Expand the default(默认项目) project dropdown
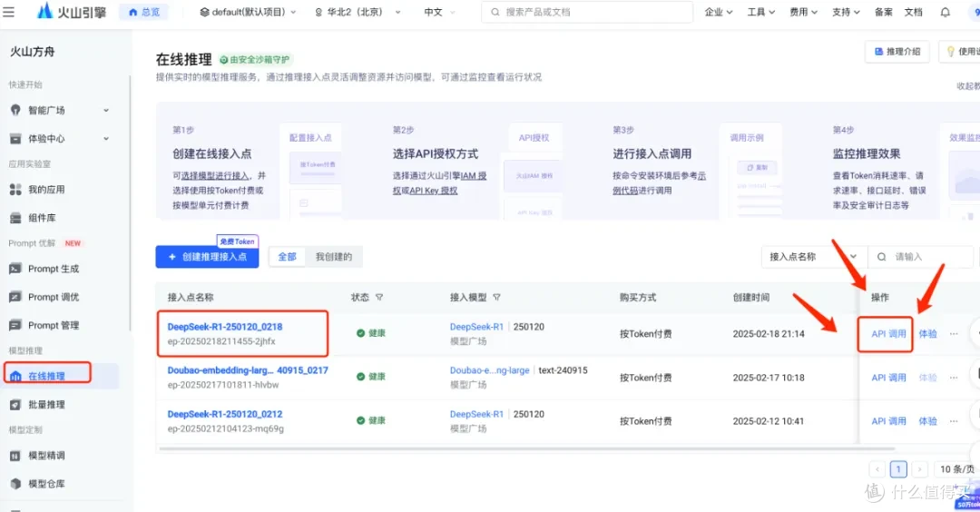 click(x=248, y=12)
